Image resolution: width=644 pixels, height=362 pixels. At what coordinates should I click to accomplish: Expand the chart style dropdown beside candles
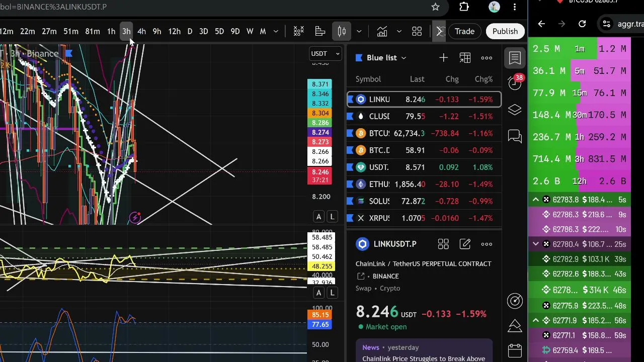coord(359,32)
